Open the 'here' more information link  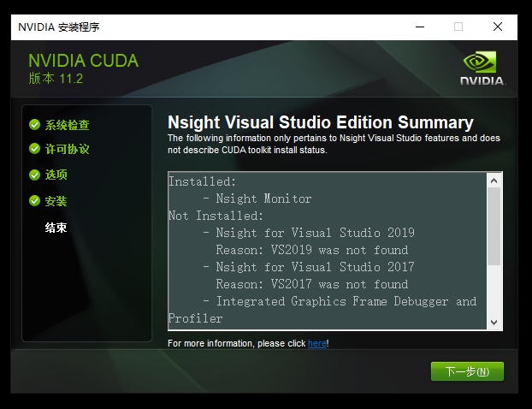pos(316,344)
